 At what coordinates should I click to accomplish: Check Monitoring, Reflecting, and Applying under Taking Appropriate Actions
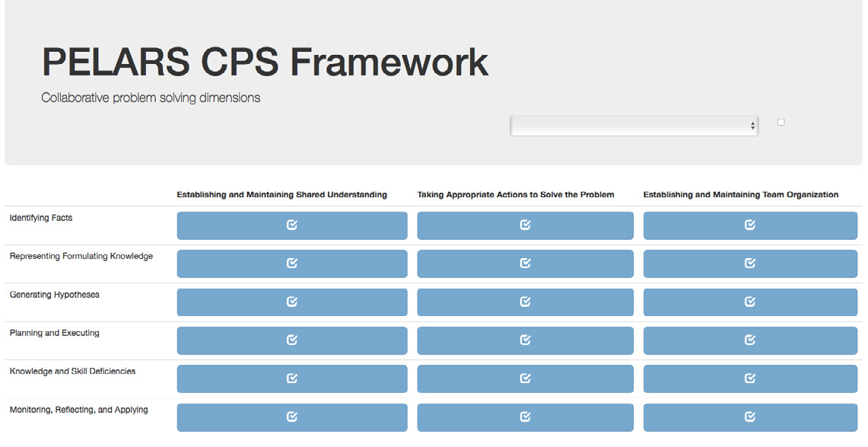[526, 417]
